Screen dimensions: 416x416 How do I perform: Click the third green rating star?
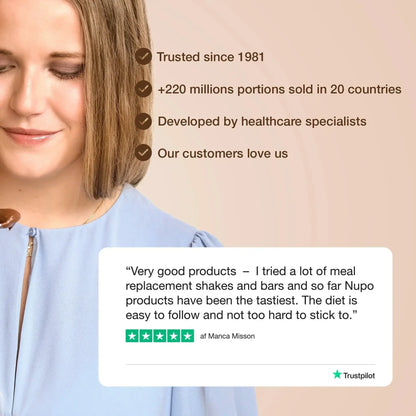point(160,336)
